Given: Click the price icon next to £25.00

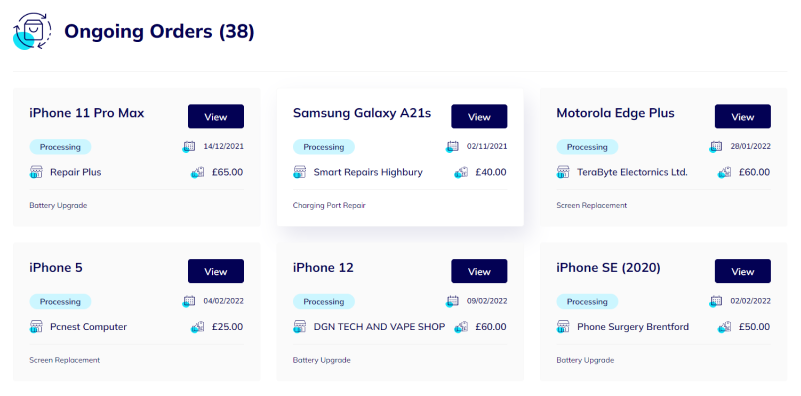Looking at the screenshot, I should pyautogui.click(x=197, y=327).
